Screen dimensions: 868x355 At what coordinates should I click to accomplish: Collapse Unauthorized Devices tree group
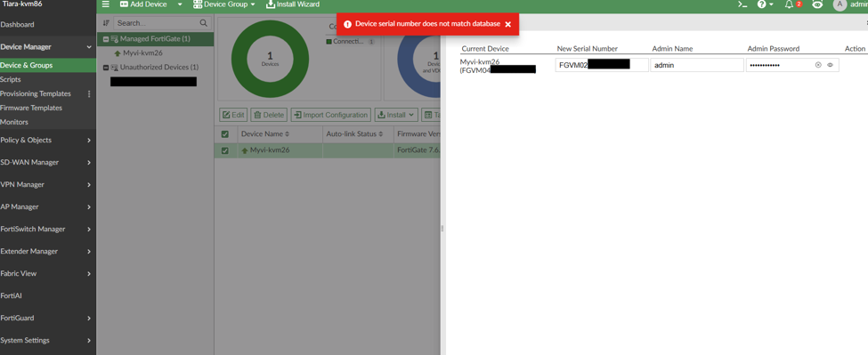point(106,68)
